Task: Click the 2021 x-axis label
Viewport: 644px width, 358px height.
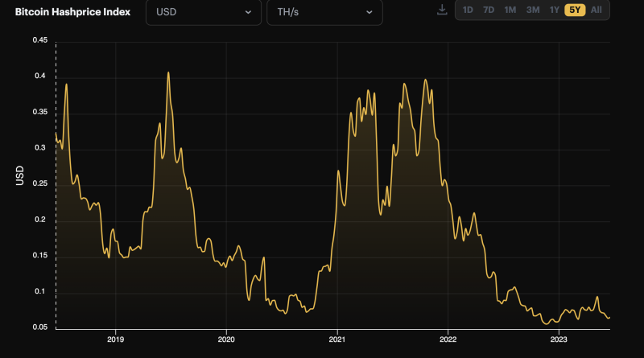Action: tap(337, 339)
